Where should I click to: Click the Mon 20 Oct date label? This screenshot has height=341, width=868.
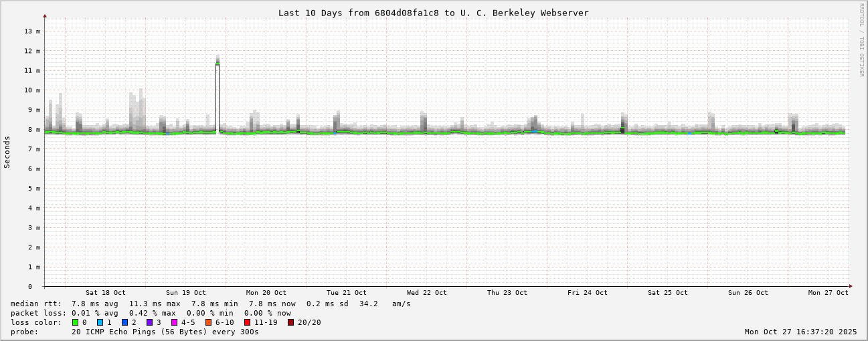(266, 293)
